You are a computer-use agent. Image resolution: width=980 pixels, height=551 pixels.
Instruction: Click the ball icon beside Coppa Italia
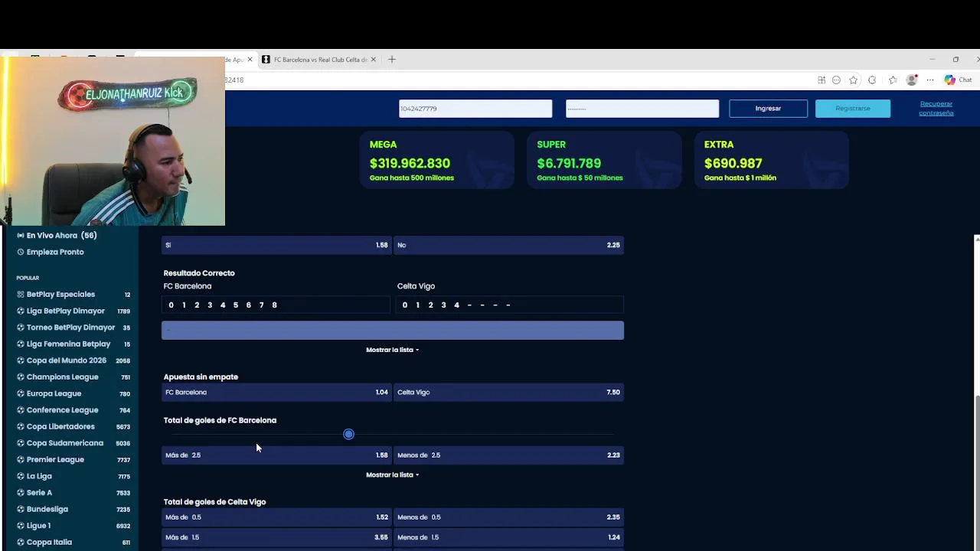(x=21, y=542)
